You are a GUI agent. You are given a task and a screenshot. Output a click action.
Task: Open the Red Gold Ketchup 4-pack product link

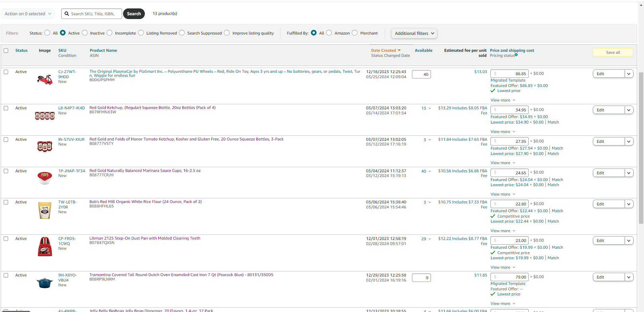152,108
